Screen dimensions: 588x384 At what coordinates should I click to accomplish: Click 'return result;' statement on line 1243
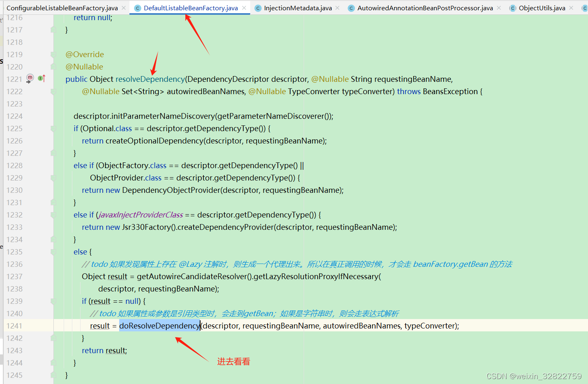104,350
